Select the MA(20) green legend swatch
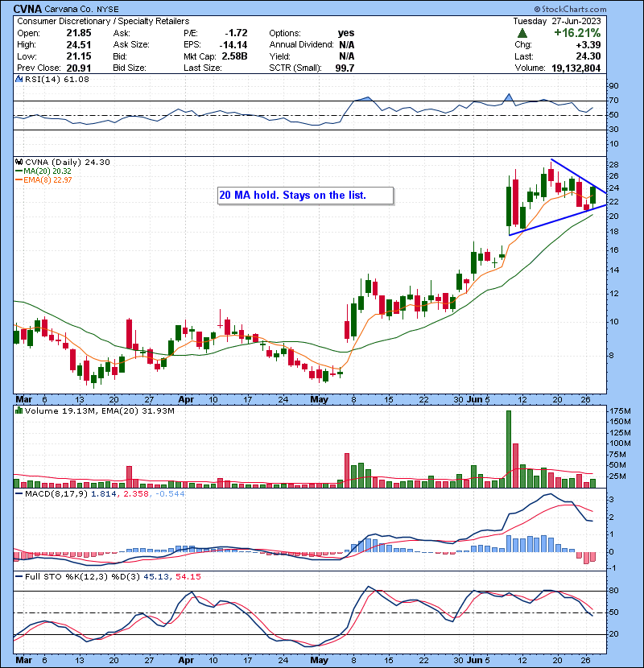 pos(19,171)
